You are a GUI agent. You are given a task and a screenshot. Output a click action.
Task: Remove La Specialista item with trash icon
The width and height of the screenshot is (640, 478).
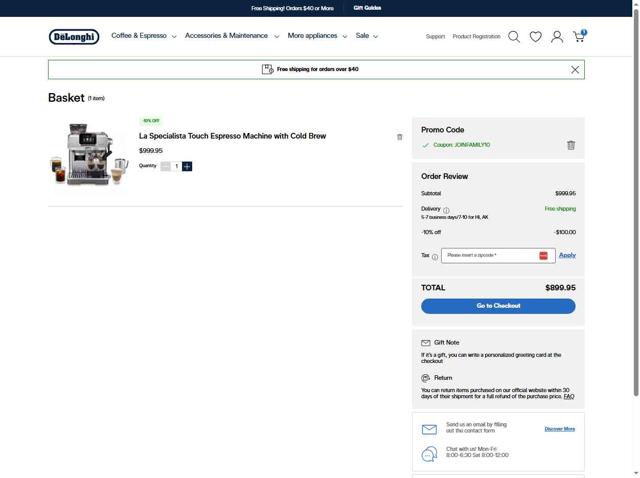click(x=400, y=137)
